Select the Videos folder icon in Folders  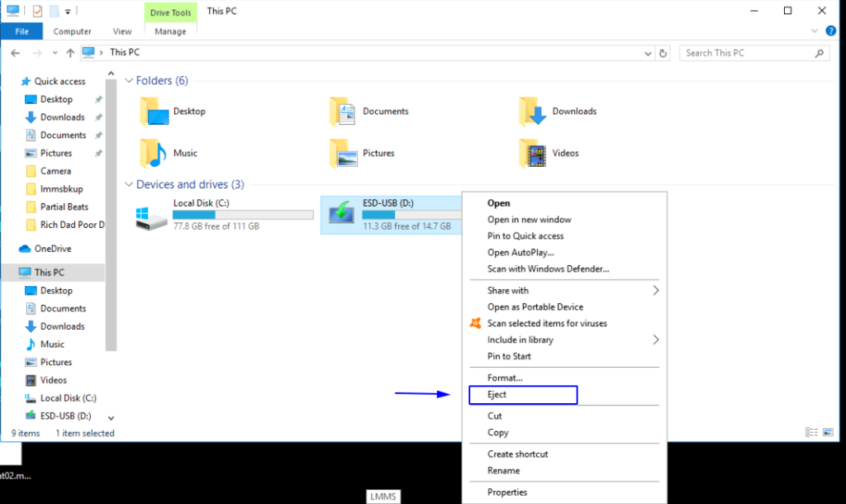533,154
